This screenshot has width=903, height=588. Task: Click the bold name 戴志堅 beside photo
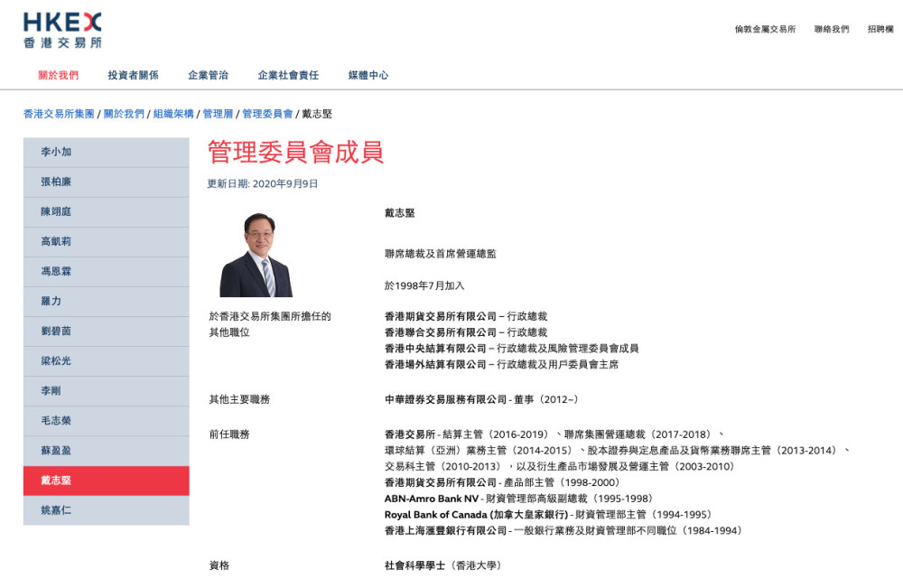point(400,213)
